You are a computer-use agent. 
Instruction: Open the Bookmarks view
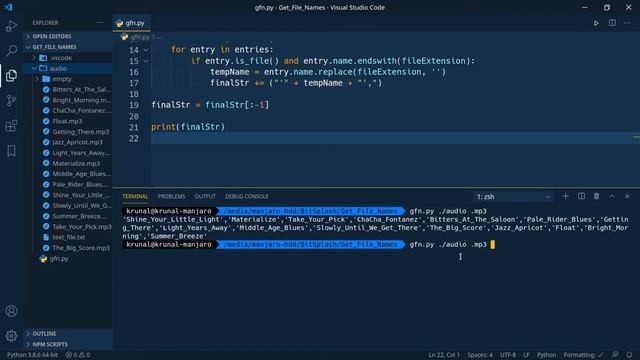point(11,151)
